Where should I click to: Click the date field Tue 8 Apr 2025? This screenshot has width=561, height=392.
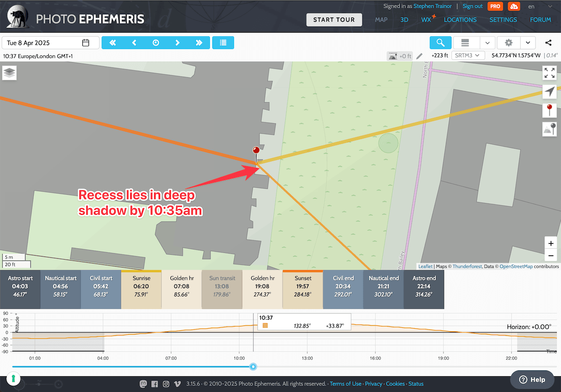(50, 43)
